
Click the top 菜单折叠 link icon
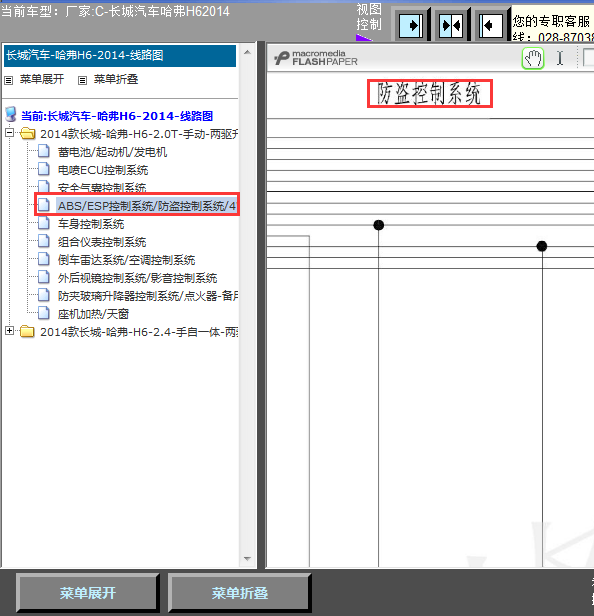pos(82,81)
